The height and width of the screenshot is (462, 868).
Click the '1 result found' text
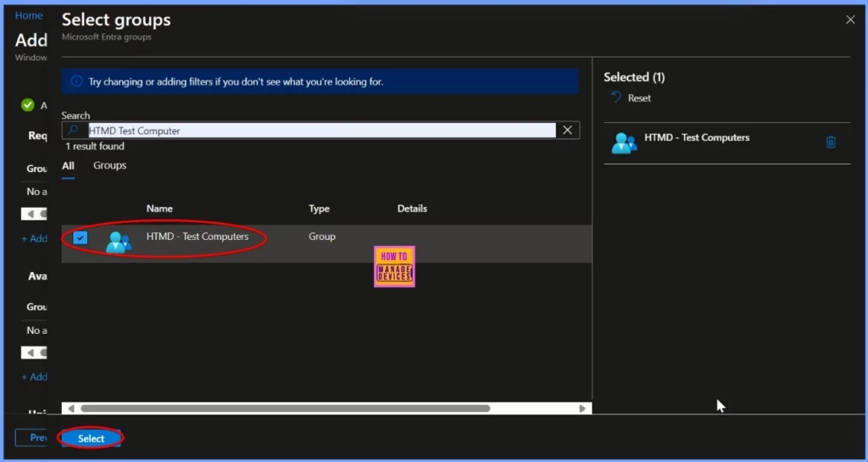tap(95, 146)
